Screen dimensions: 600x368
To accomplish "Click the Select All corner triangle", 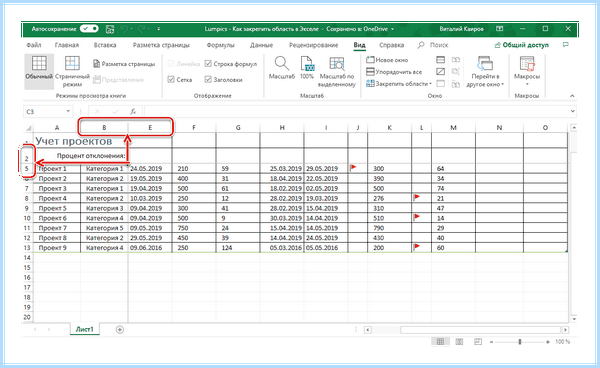I will [x=28, y=128].
